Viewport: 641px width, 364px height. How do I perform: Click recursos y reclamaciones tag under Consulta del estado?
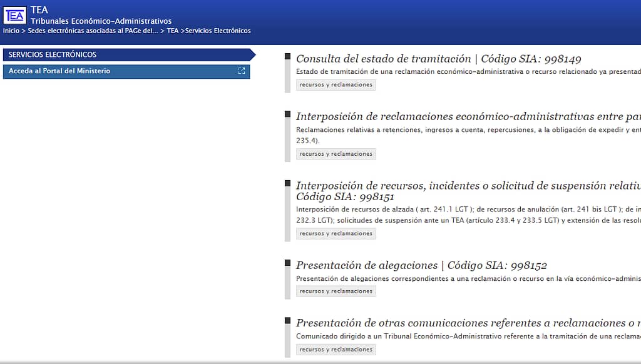coord(336,85)
